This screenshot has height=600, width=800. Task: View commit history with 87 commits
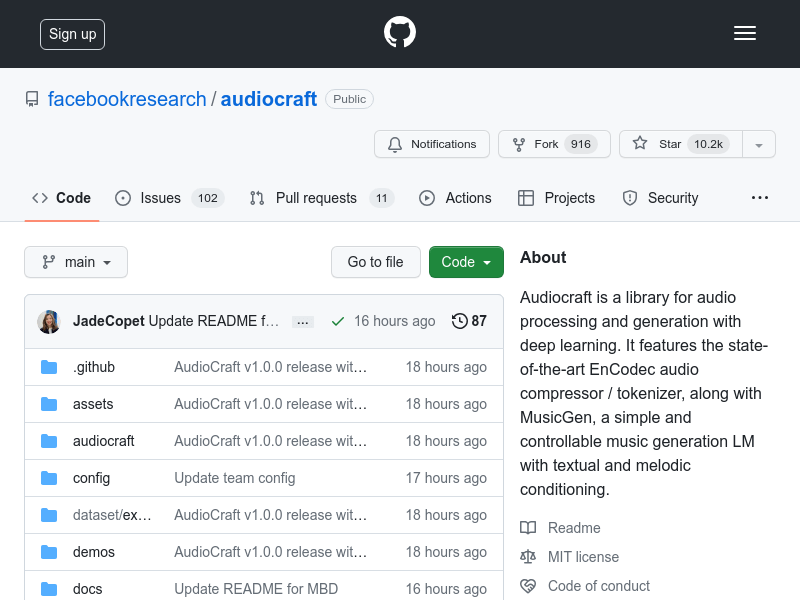469,321
